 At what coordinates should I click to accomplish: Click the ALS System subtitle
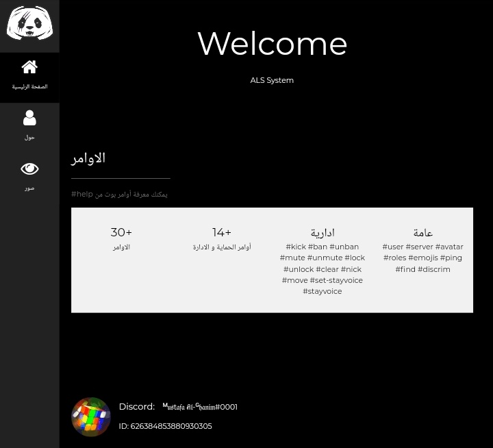click(x=272, y=80)
